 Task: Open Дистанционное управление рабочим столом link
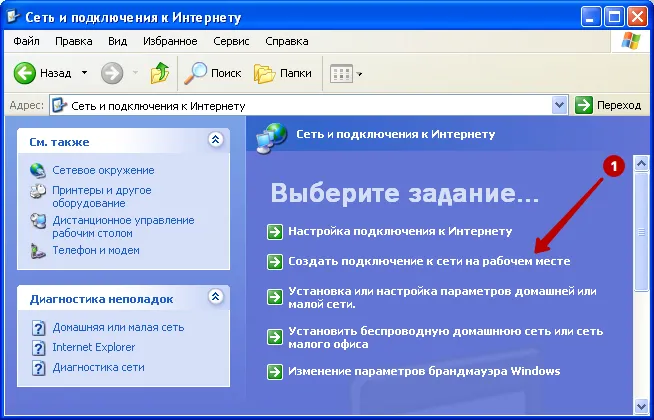pos(123,226)
